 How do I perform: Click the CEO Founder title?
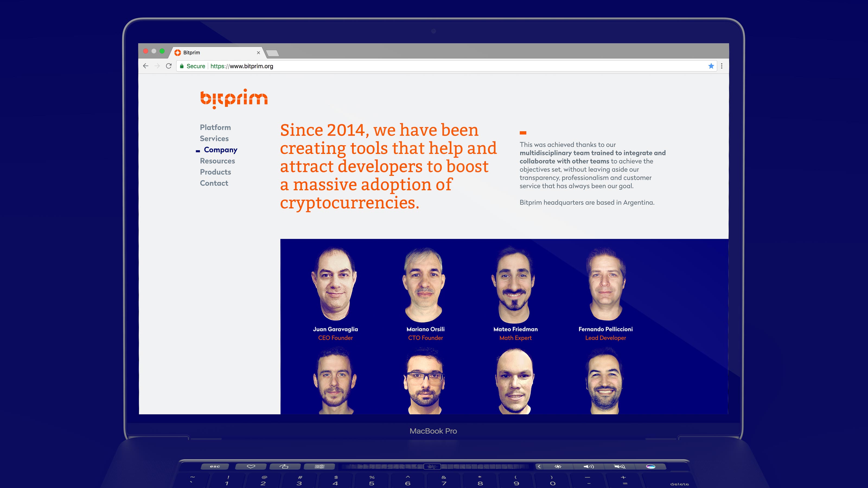coord(335,338)
